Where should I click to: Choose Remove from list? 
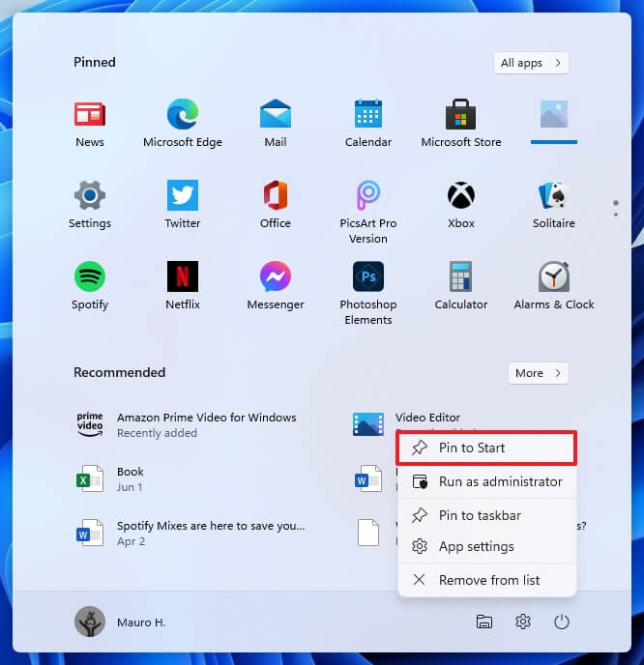pyautogui.click(x=486, y=580)
